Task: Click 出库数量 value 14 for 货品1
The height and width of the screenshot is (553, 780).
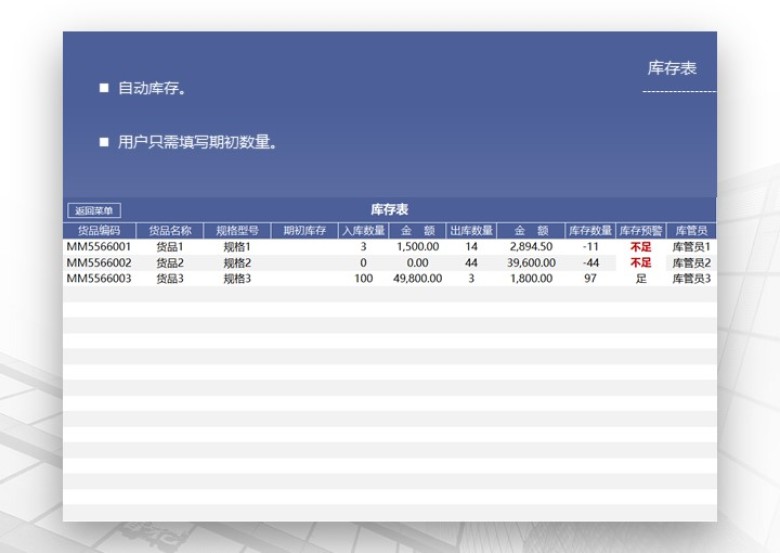Action: click(471, 247)
